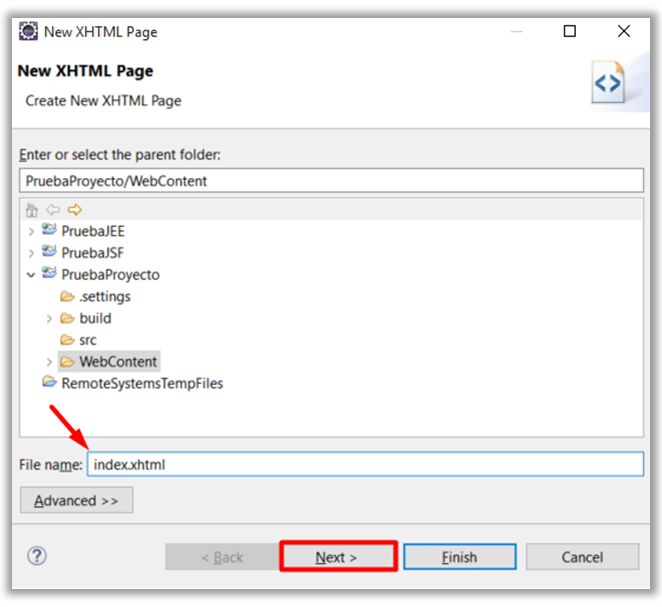The height and width of the screenshot is (607, 662).
Task: Click the Forward arrow in folder toolbar
Action: coord(73,210)
